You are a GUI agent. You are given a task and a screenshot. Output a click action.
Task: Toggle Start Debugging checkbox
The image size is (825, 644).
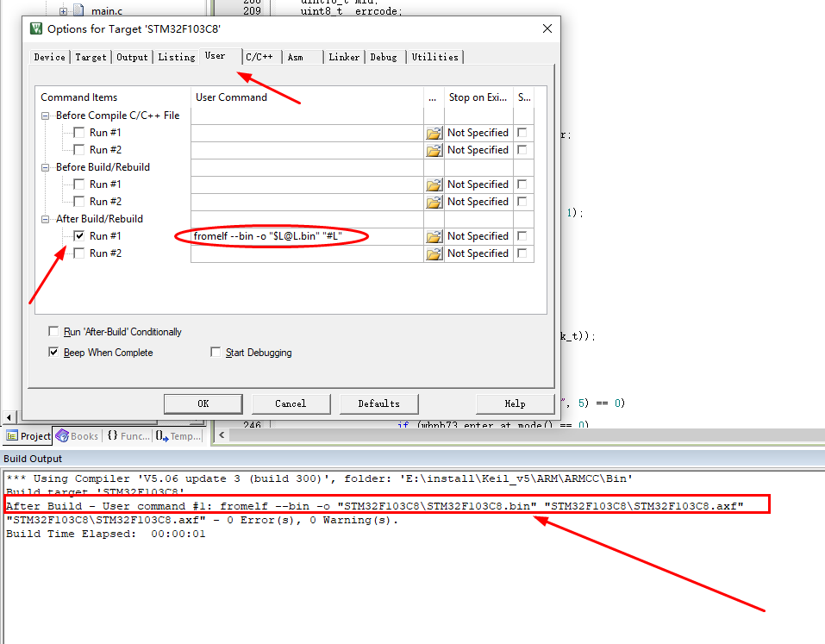pyautogui.click(x=216, y=352)
